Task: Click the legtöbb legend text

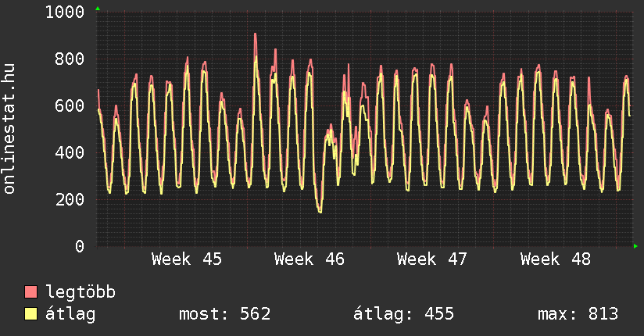Action: 80,292
